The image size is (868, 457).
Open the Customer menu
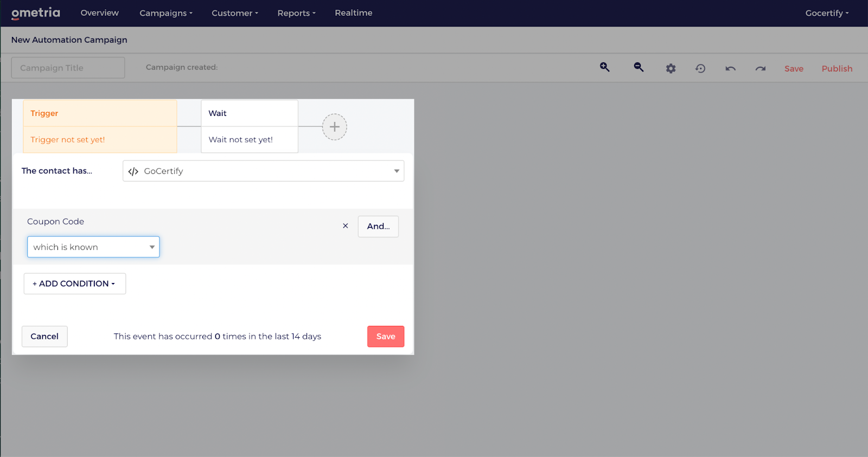click(235, 13)
